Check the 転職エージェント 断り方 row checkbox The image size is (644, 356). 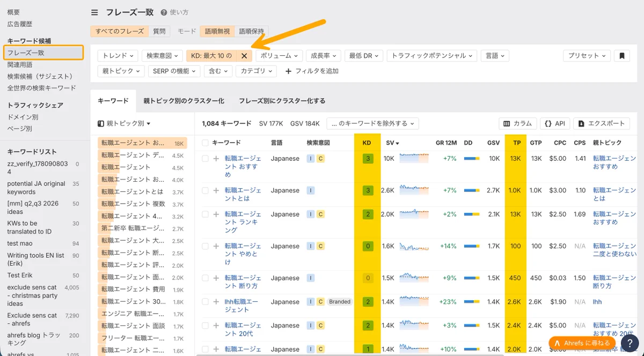coord(205,278)
